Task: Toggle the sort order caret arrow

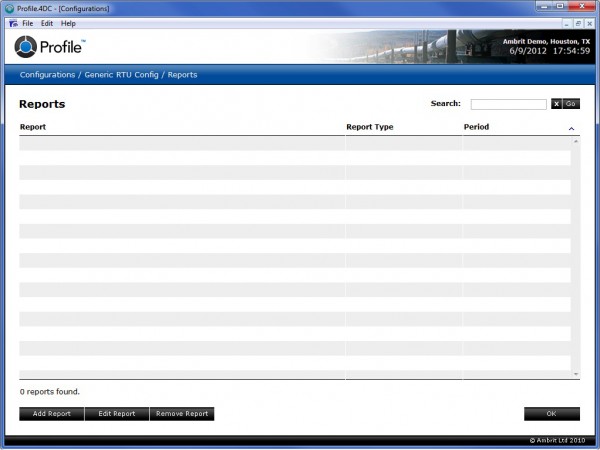Action: point(571,129)
